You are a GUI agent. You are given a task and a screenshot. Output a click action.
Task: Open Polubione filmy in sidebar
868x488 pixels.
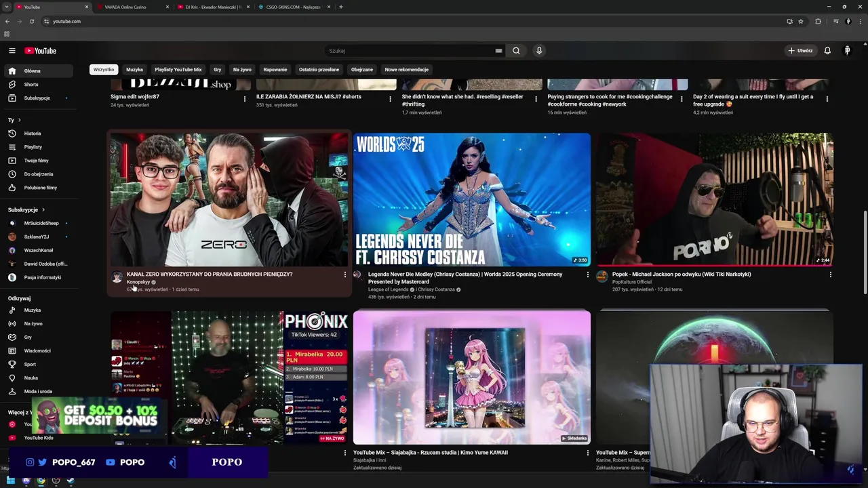[x=38, y=188]
